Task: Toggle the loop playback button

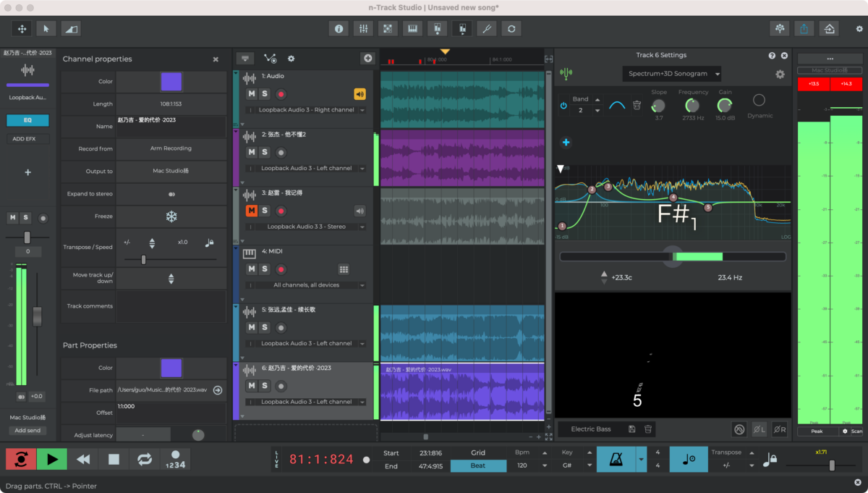Action: pos(145,459)
